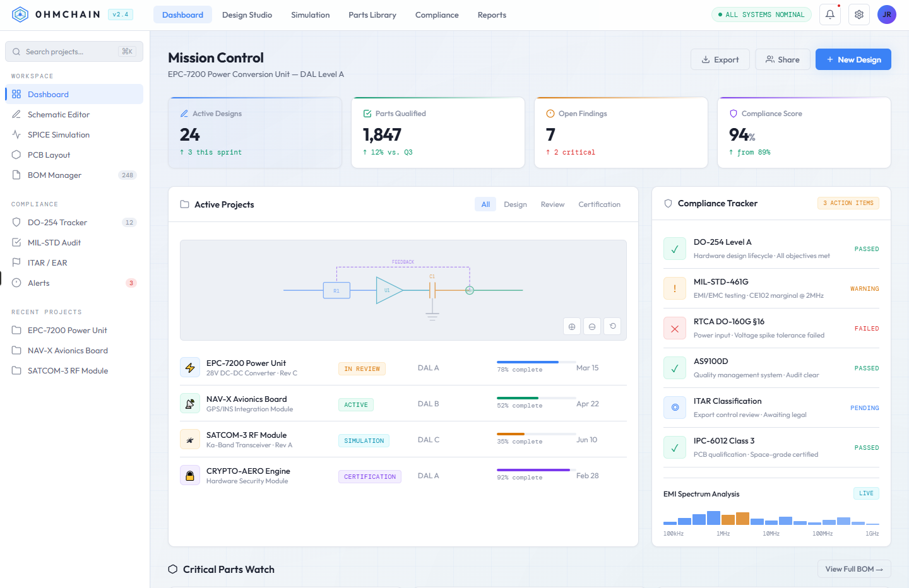Open the JR user avatar
909x588 pixels.
pyautogui.click(x=887, y=15)
